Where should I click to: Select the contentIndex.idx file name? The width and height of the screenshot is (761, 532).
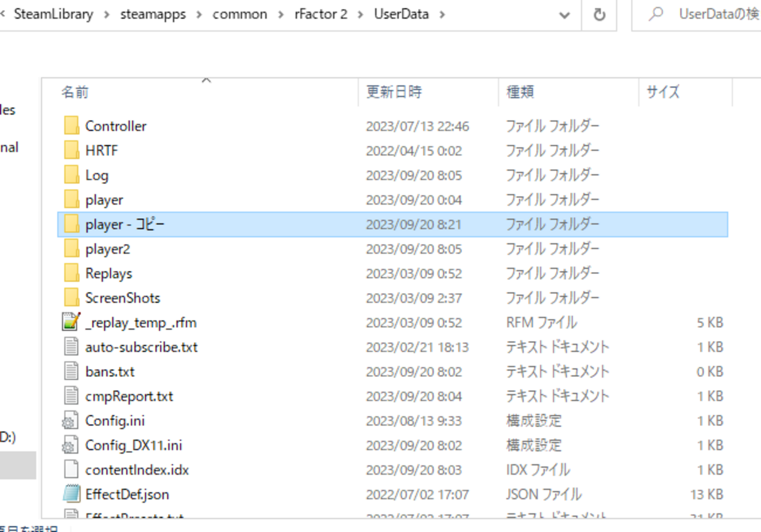tap(137, 471)
